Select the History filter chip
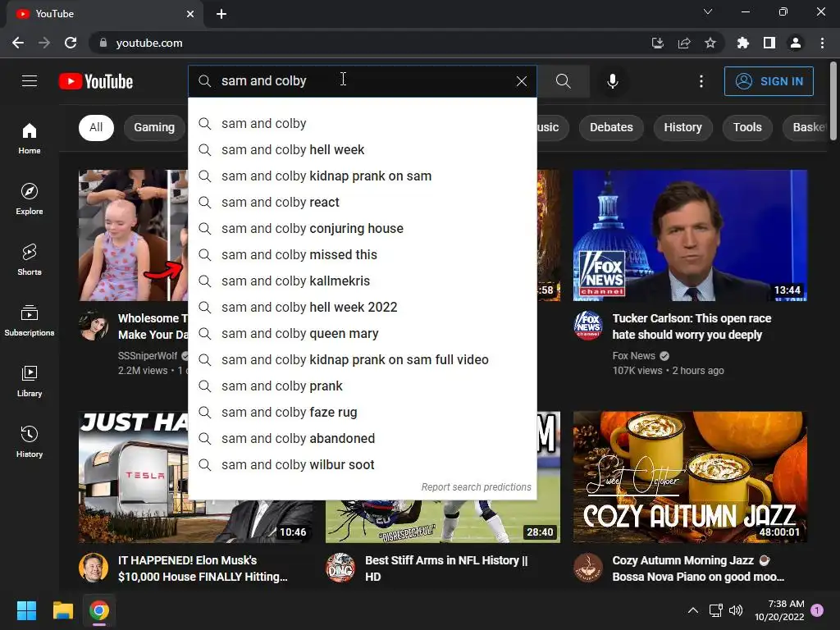Image resolution: width=840 pixels, height=630 pixels. [683, 127]
